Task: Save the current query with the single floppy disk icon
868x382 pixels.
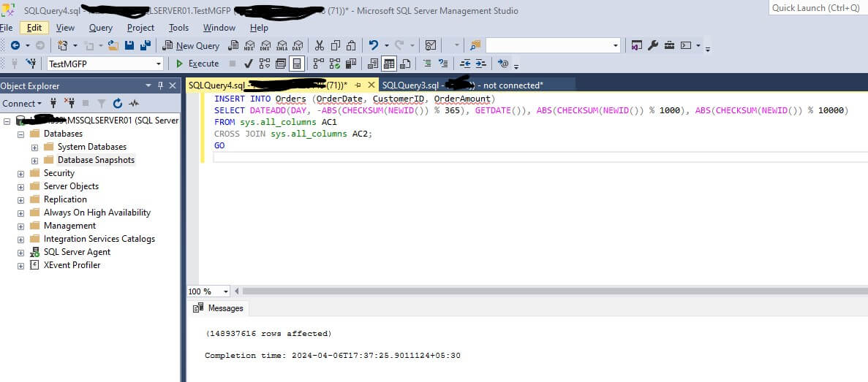Action: pos(129,46)
